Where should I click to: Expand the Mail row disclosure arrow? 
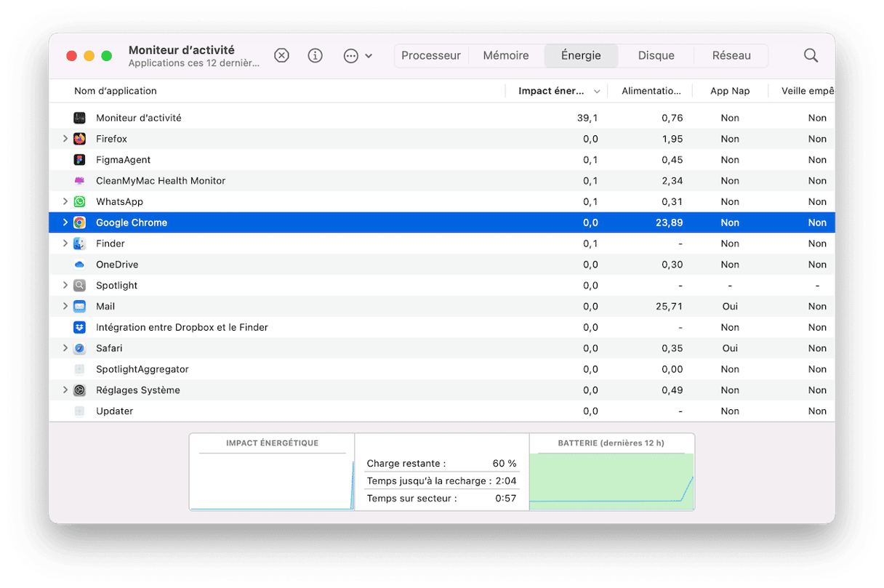click(65, 307)
